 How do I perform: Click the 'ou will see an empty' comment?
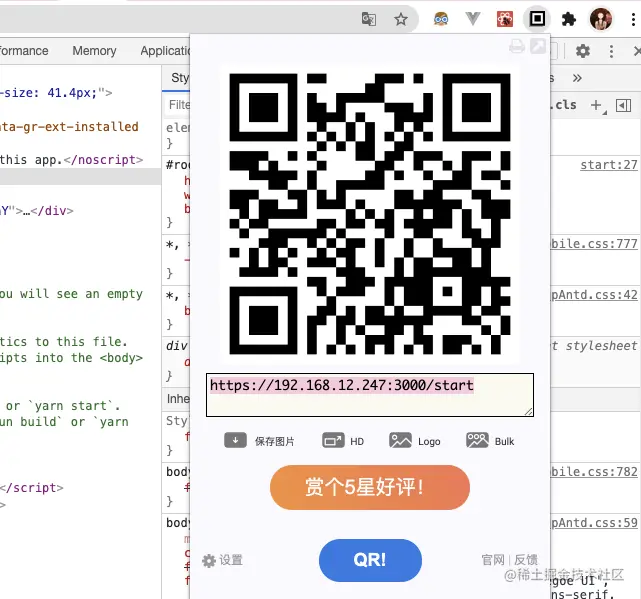point(72,294)
